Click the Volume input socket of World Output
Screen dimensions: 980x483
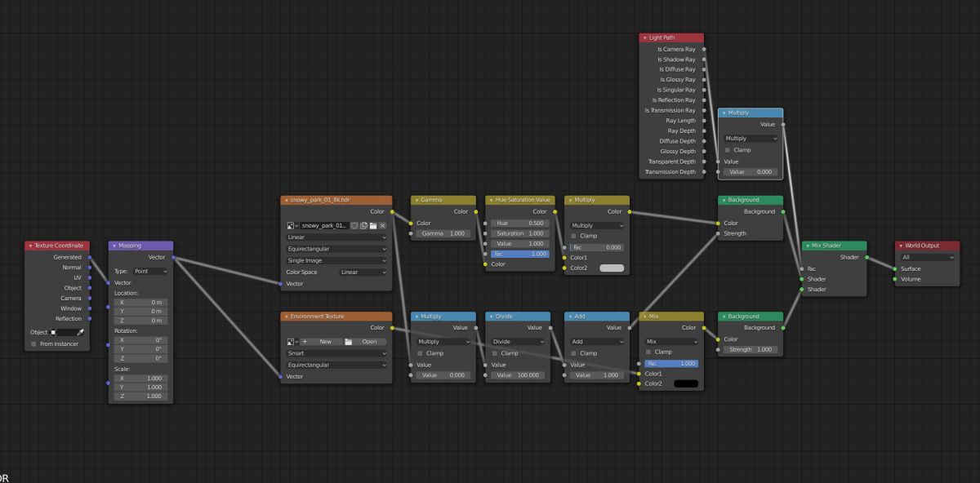(x=895, y=279)
